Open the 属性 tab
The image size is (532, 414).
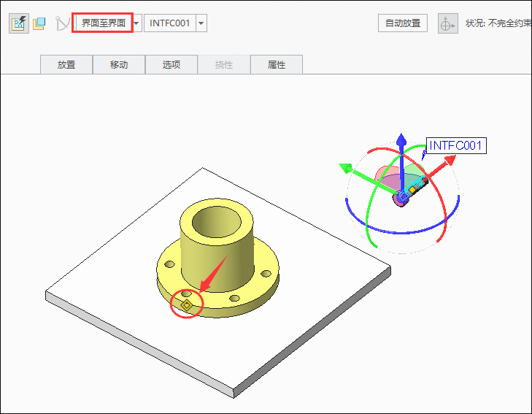click(x=277, y=64)
